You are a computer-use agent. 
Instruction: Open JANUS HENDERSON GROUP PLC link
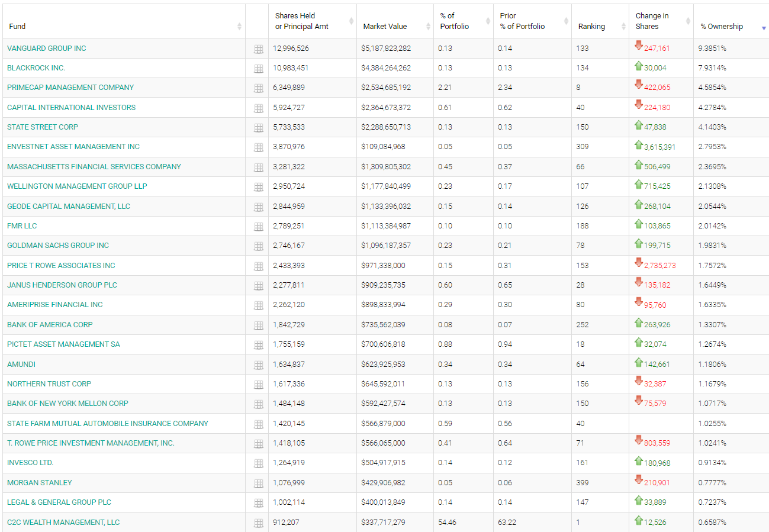pyautogui.click(x=62, y=285)
